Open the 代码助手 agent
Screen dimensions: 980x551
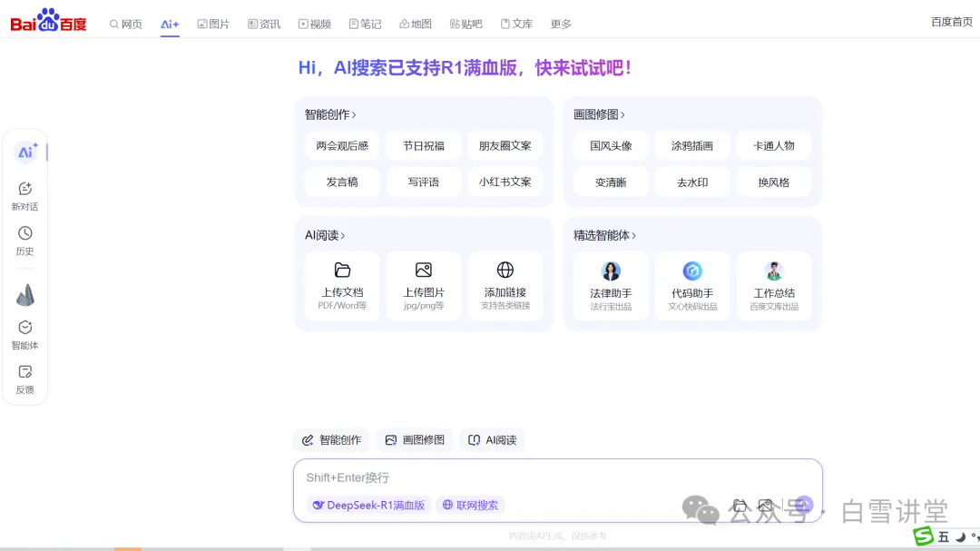click(x=692, y=287)
